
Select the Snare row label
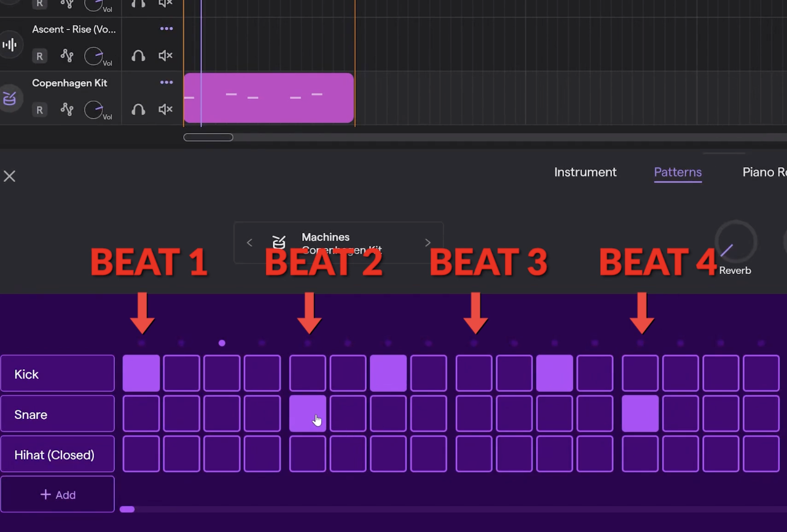click(x=58, y=414)
